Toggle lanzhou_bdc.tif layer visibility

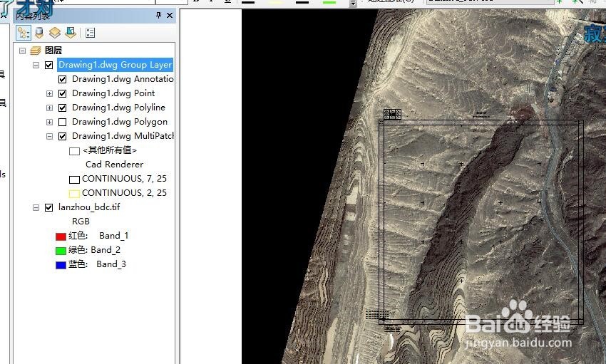point(48,208)
